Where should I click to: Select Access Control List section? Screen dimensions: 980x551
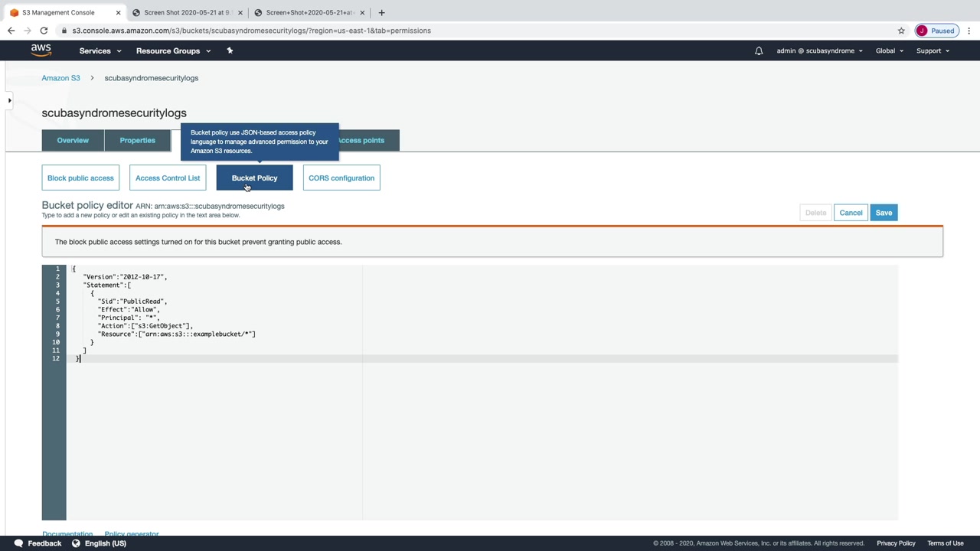(168, 178)
